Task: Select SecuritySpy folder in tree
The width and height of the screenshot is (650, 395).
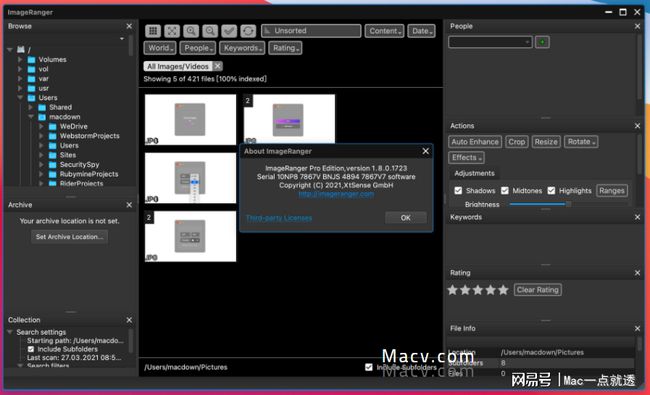Action: click(x=79, y=165)
